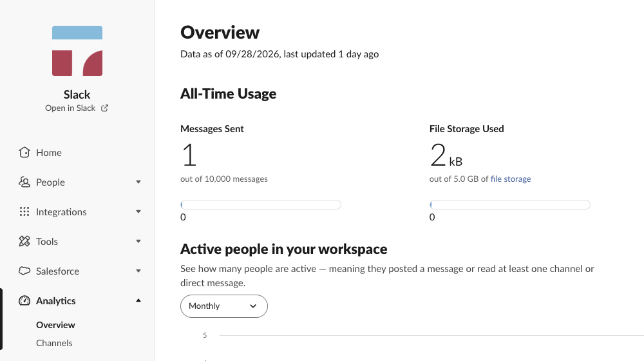Expand the People section arrow
Viewport: 644px width, 361px height.
coord(138,182)
